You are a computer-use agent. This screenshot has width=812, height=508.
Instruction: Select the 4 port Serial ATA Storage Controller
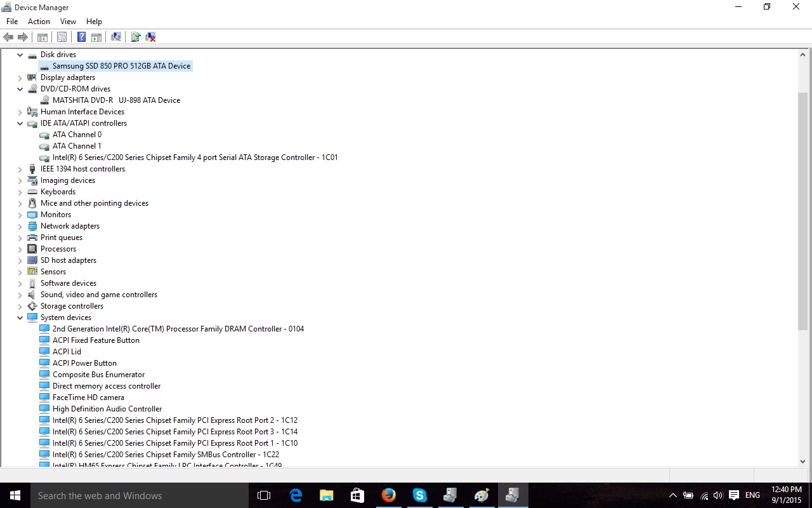(x=195, y=157)
